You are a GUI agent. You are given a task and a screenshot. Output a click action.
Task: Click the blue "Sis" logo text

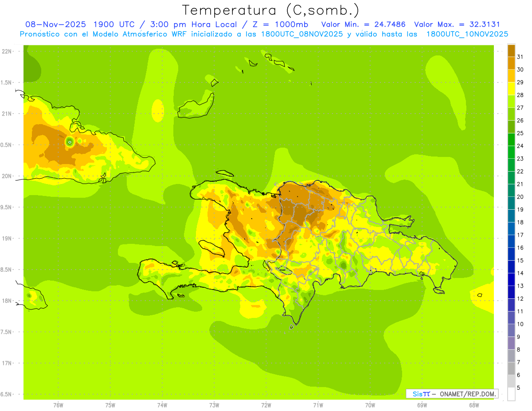[x=417, y=394]
